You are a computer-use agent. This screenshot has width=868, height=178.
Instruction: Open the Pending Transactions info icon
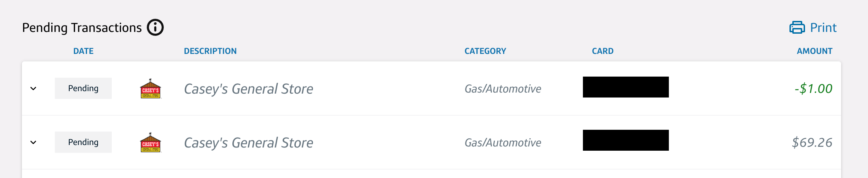(155, 28)
